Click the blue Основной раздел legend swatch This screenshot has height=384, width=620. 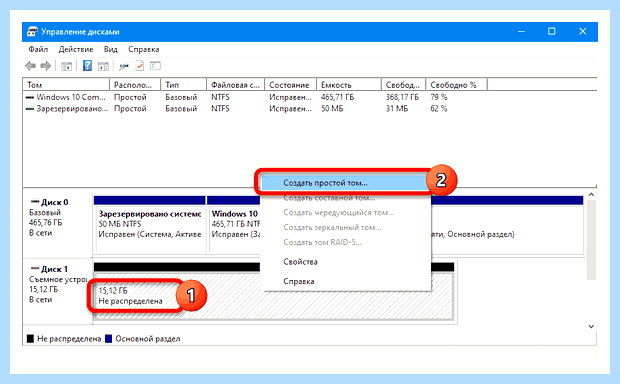(x=108, y=339)
